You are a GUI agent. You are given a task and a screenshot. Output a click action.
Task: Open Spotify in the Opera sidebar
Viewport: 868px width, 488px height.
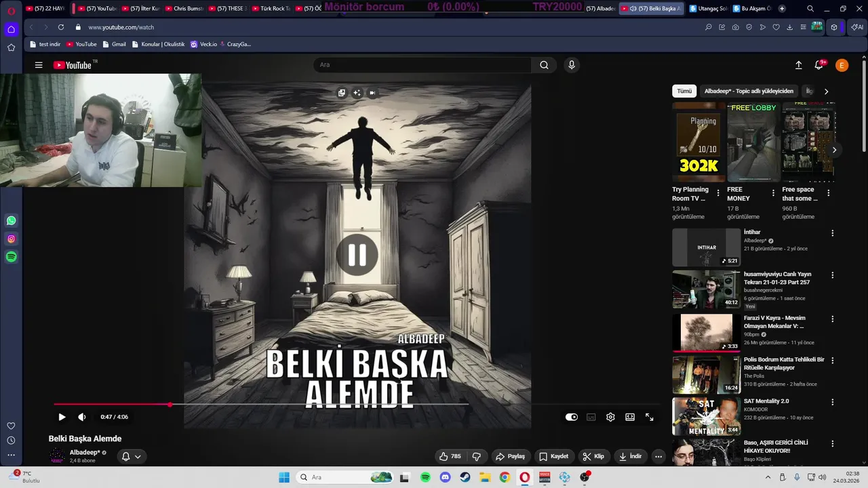click(11, 257)
